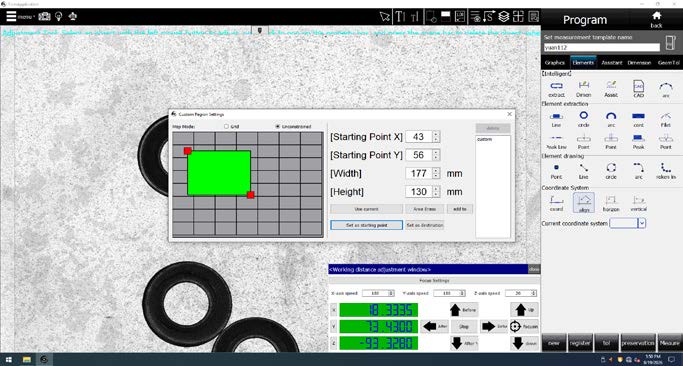Select the Fillet extraction tool
This screenshot has width=683, height=366.
pyautogui.click(x=666, y=119)
